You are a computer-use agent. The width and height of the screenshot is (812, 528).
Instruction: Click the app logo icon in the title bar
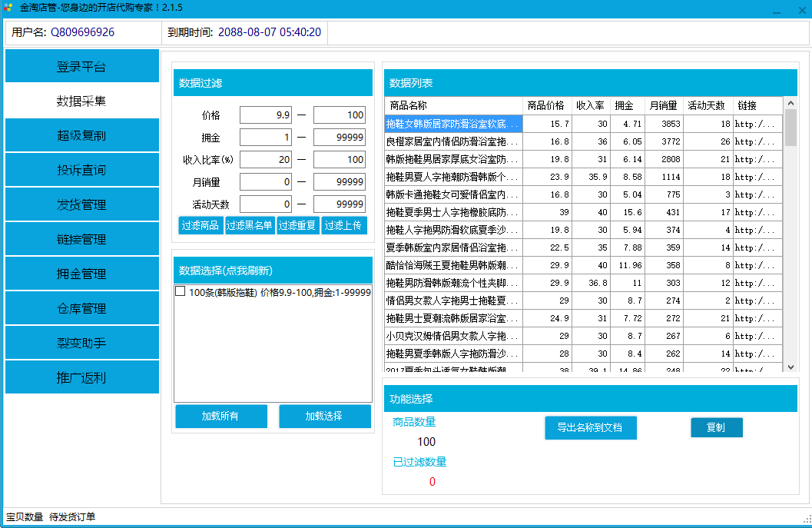[x=9, y=8]
